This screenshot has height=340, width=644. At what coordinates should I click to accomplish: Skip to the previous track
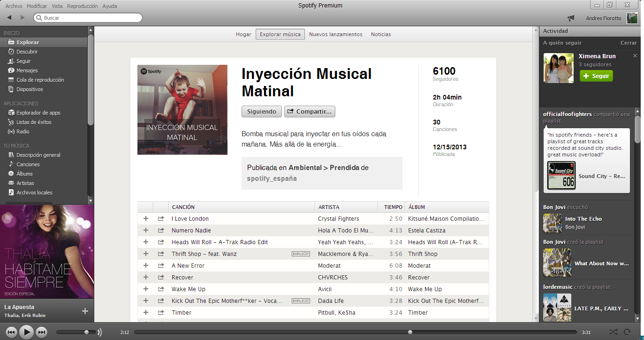(12, 332)
